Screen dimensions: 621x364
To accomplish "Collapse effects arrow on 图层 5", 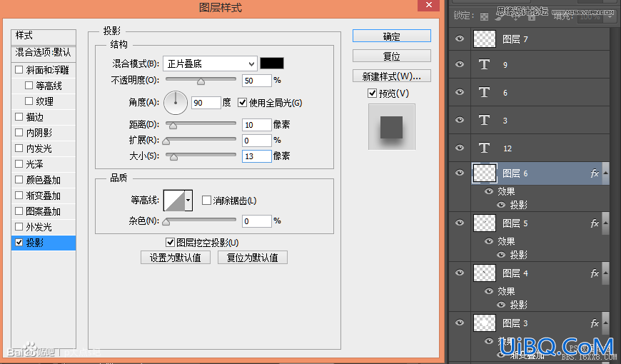I will tap(605, 223).
